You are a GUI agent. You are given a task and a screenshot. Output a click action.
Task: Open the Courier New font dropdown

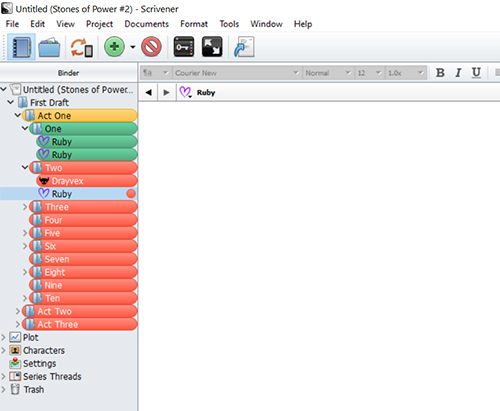[x=237, y=73]
